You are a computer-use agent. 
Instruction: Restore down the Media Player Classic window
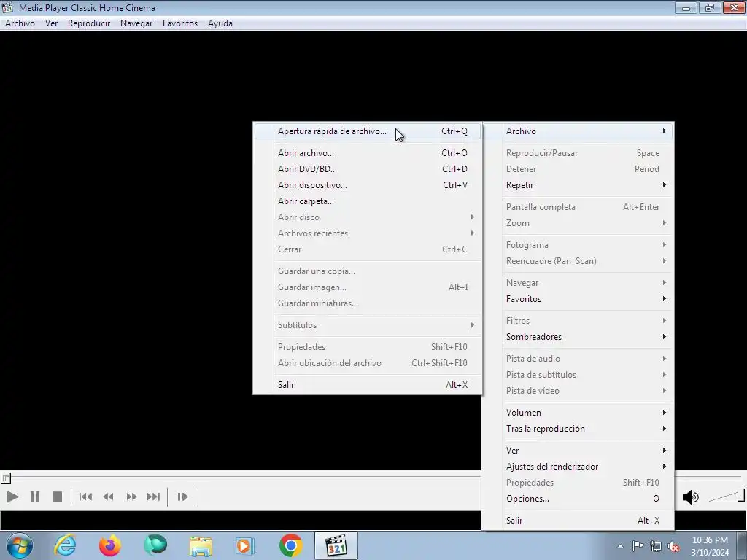tap(709, 7)
